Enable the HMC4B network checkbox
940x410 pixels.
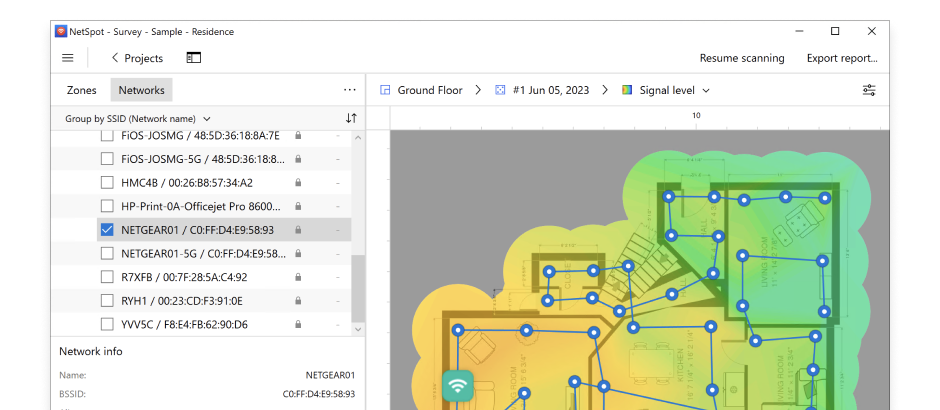point(107,182)
